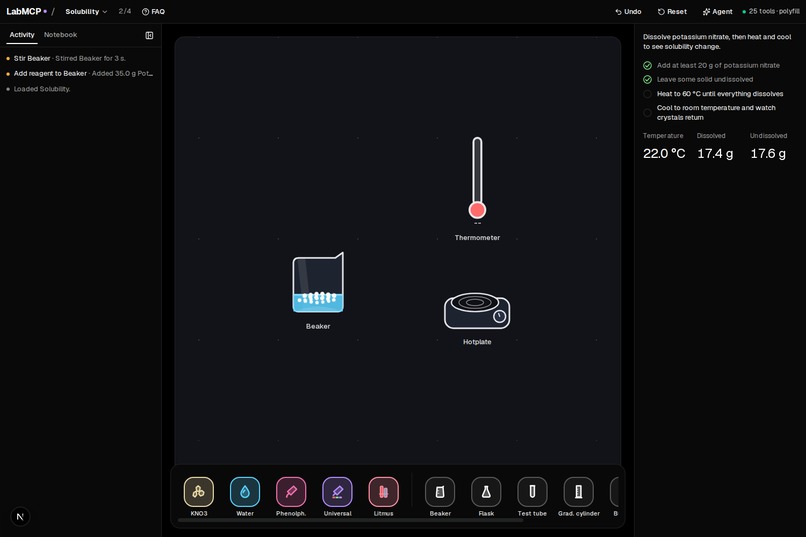The image size is (806, 537).
Task: Click the LabMCP logo text
Action: coord(24,11)
